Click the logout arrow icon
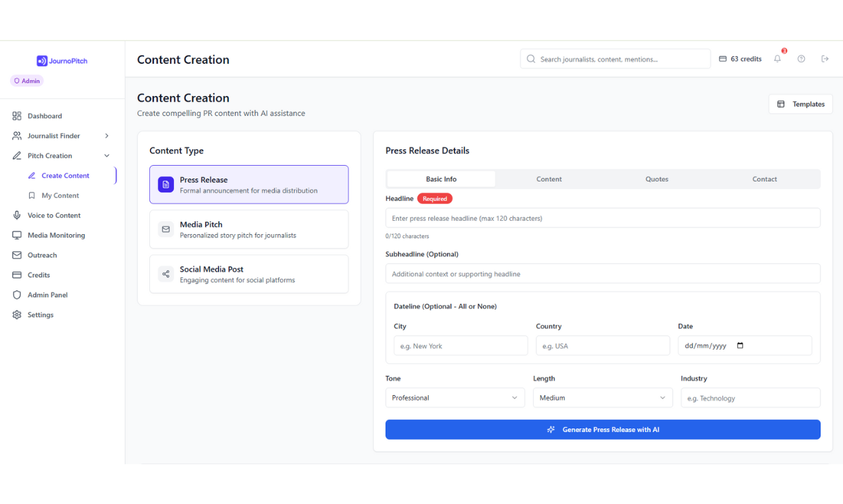Screen dimensions: 843x504 [x=825, y=59]
